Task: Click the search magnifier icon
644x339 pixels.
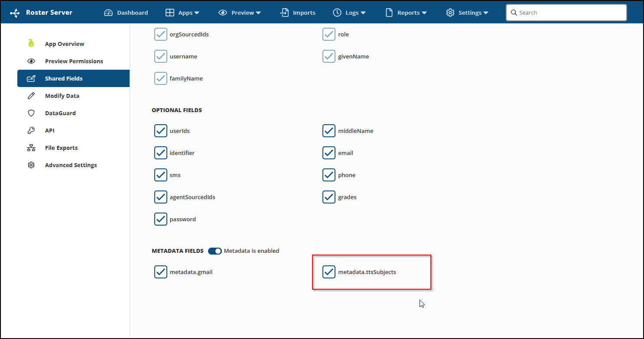Action: click(x=514, y=13)
